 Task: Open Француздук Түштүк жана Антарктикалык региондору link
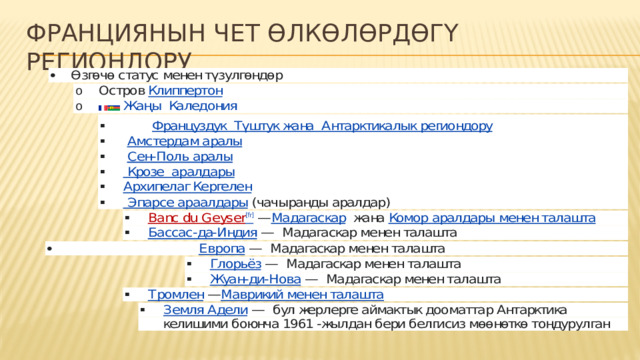(x=322, y=126)
